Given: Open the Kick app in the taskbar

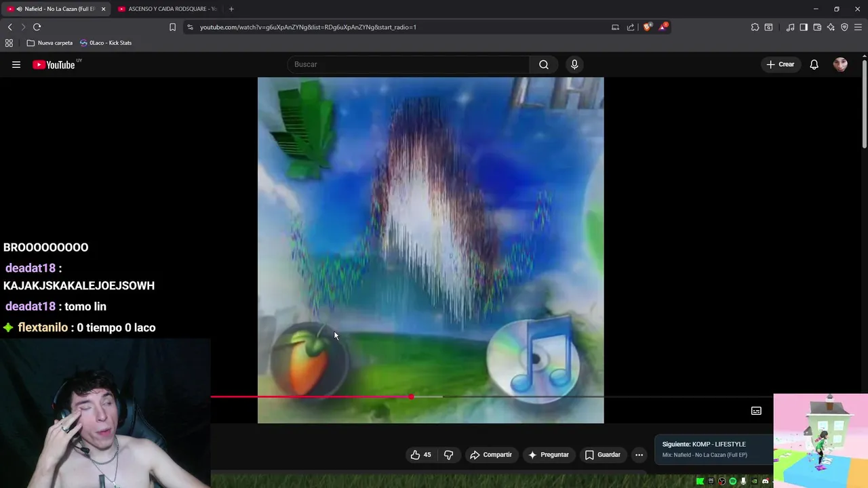Looking at the screenshot, I should pyautogui.click(x=700, y=481).
